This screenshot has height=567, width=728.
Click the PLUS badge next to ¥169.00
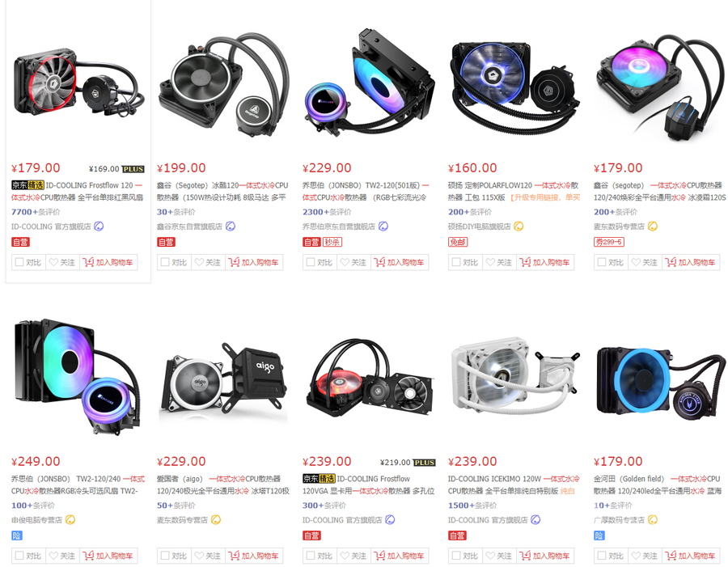click(133, 169)
